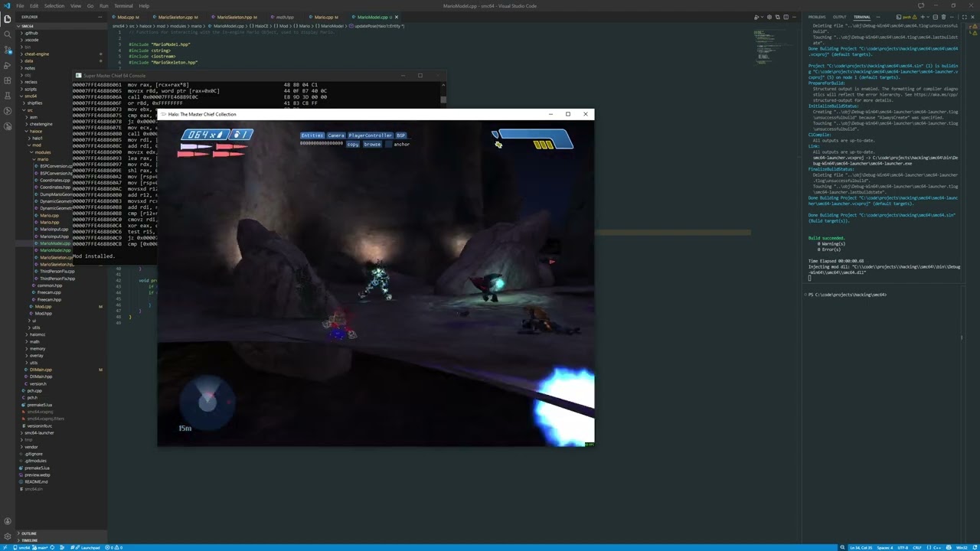The width and height of the screenshot is (980, 551).
Task: Open the Extensions view
Action: (x=8, y=80)
